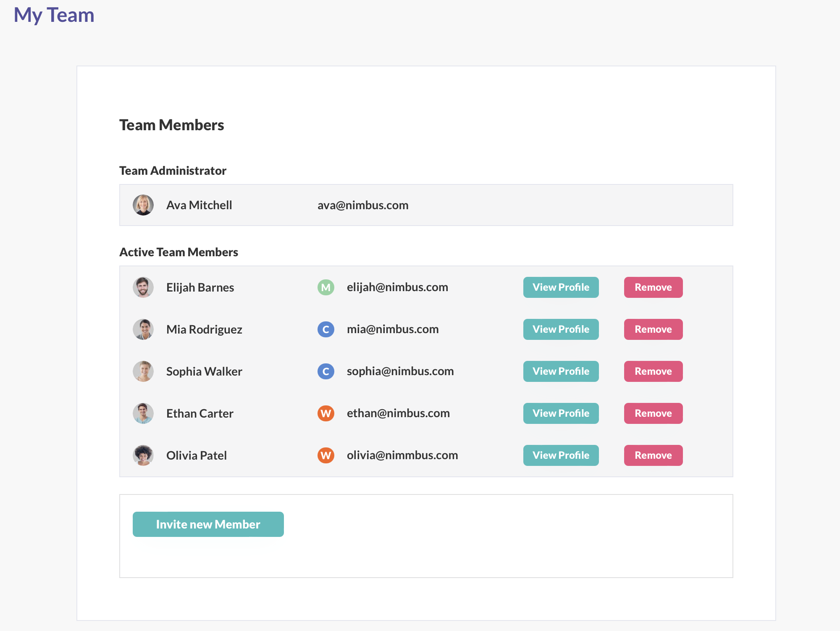Click the My Team page heading
Screen dimensions: 840x631
click(x=54, y=15)
